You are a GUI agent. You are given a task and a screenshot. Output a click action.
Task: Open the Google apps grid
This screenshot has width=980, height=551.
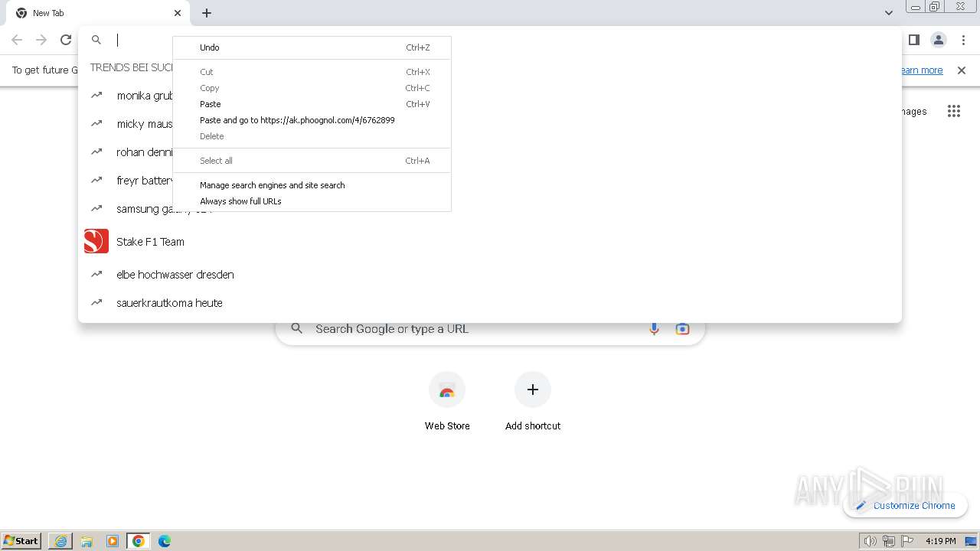tap(953, 112)
